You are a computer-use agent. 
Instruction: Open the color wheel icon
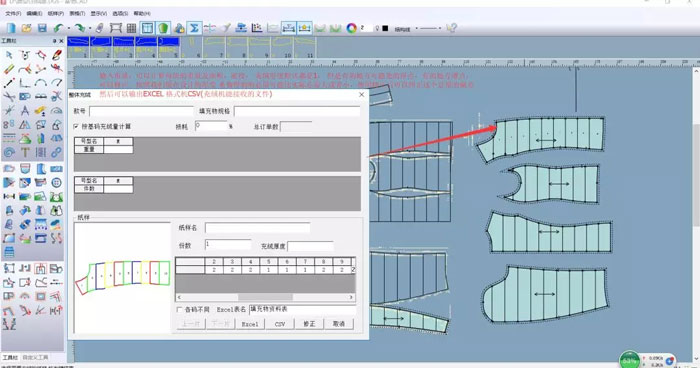pos(352,28)
